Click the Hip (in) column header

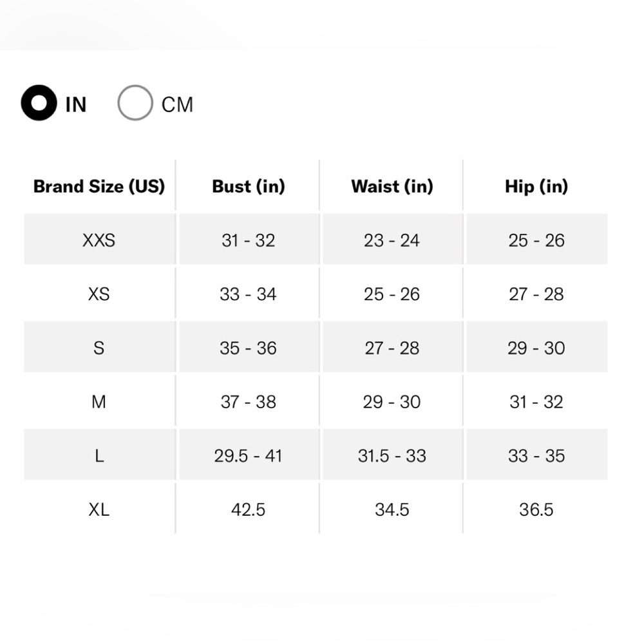(536, 187)
